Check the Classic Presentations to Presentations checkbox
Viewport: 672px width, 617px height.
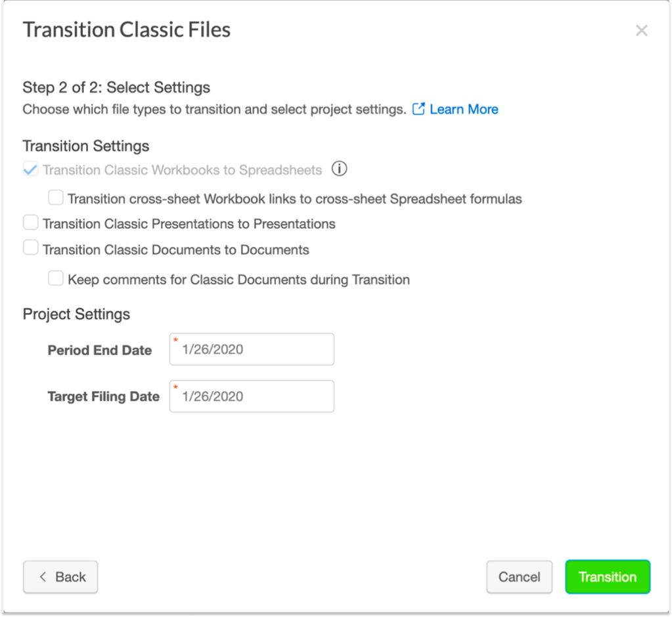(x=31, y=223)
